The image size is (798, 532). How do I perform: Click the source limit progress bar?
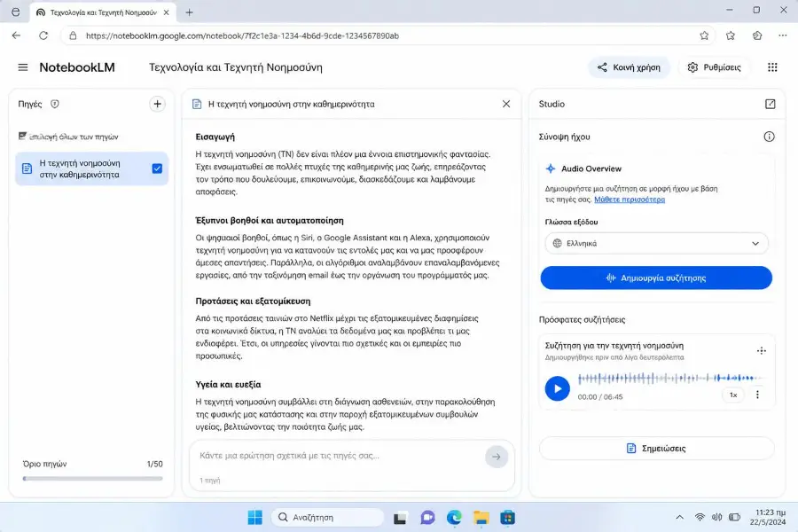[92, 479]
